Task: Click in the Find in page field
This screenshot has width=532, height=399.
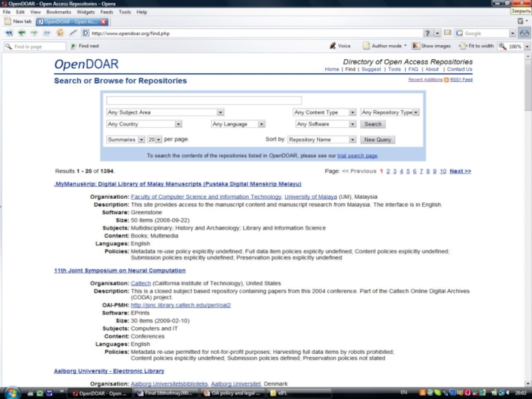Action: click(x=35, y=47)
